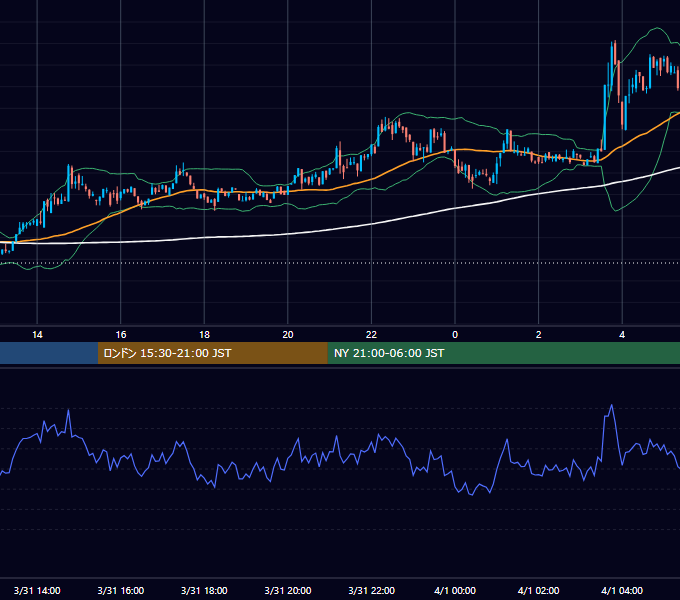Click the oscillator peak near 4/1 04:00

point(611,405)
